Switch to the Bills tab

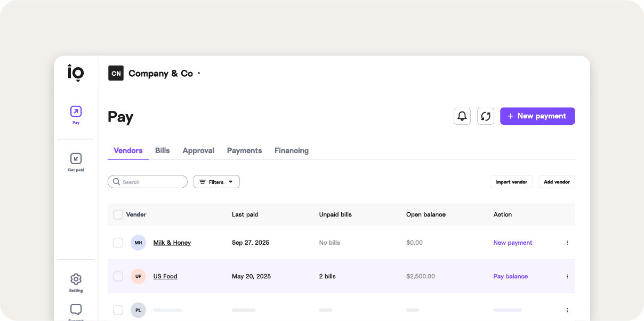pos(163,150)
